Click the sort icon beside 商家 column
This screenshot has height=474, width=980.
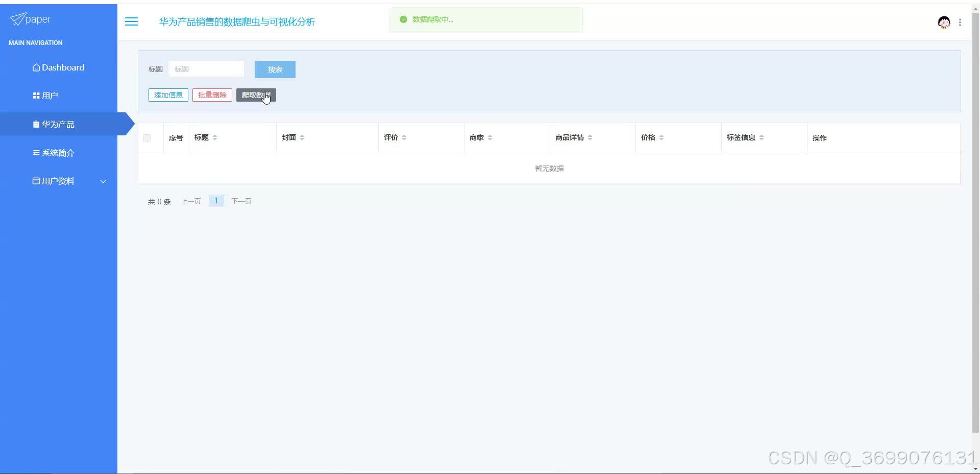pyautogui.click(x=490, y=137)
